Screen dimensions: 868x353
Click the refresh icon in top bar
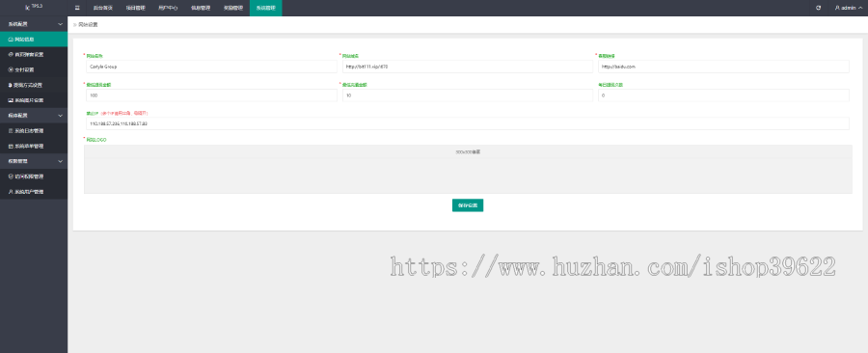818,9
